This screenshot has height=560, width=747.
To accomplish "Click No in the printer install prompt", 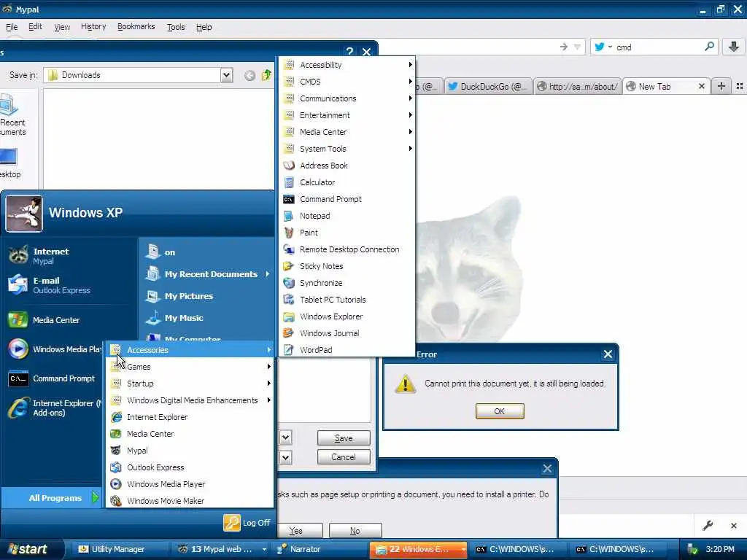I will pos(355,531).
